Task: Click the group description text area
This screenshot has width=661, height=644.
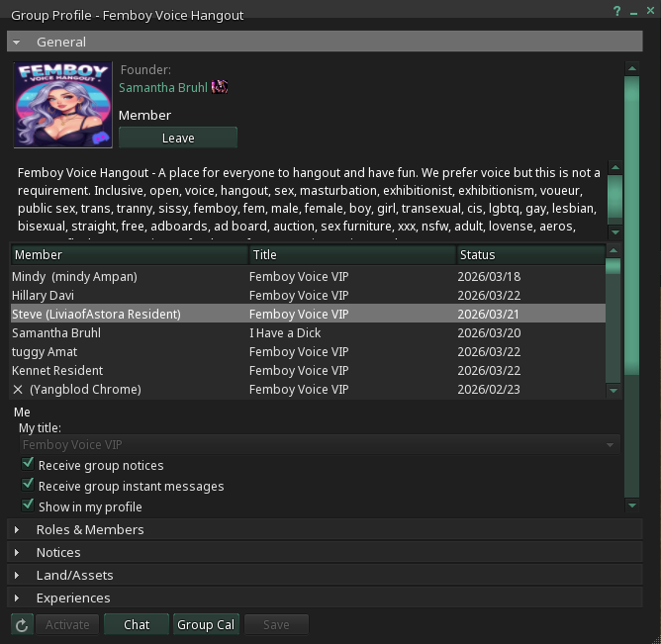Action: click(311, 200)
